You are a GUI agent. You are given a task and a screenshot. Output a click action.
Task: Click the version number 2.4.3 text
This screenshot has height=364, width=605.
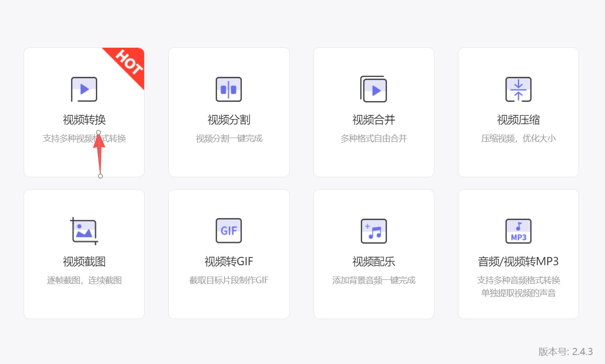click(x=582, y=352)
